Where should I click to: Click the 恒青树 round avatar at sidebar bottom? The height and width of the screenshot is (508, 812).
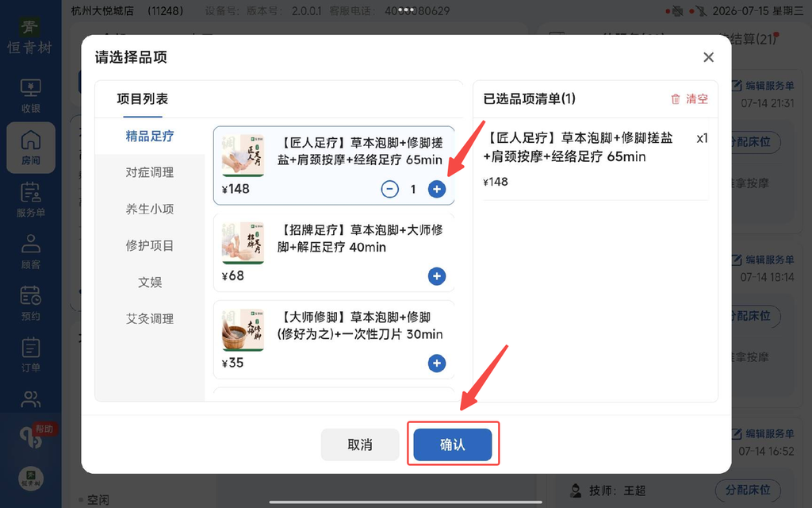(x=31, y=478)
